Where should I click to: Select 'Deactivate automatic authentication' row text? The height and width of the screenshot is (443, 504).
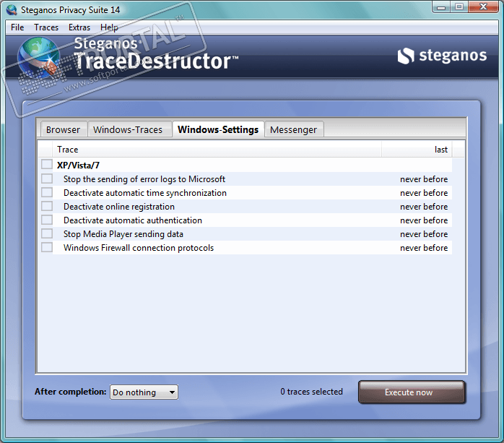click(133, 220)
